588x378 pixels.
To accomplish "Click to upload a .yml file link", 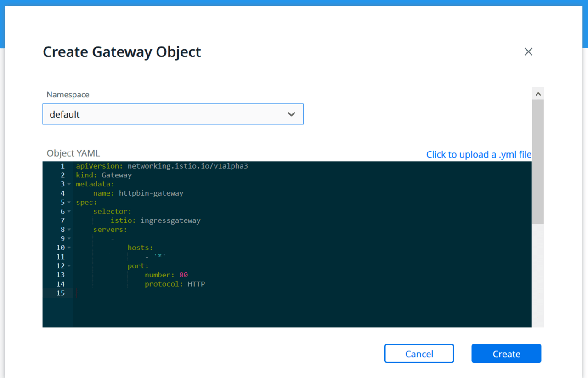I will click(x=479, y=154).
